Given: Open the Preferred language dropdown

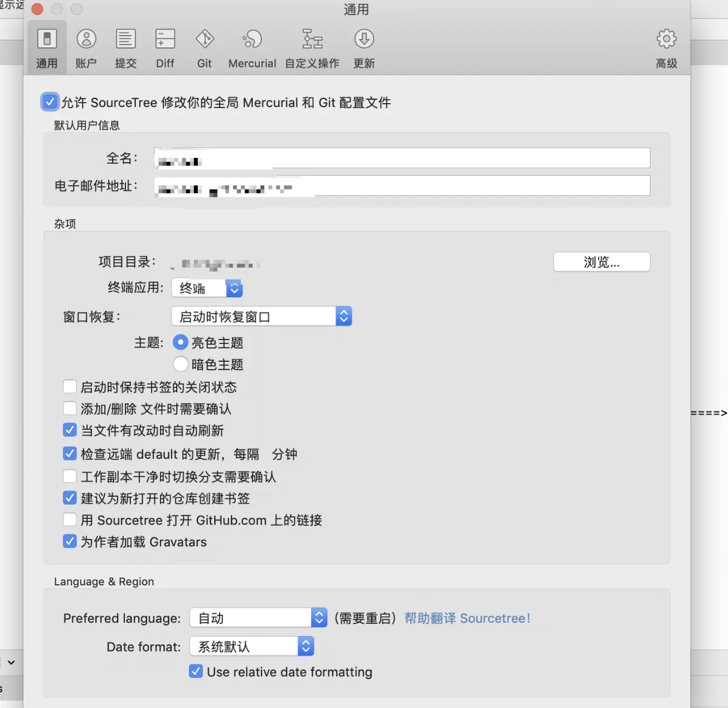Looking at the screenshot, I should pyautogui.click(x=259, y=618).
